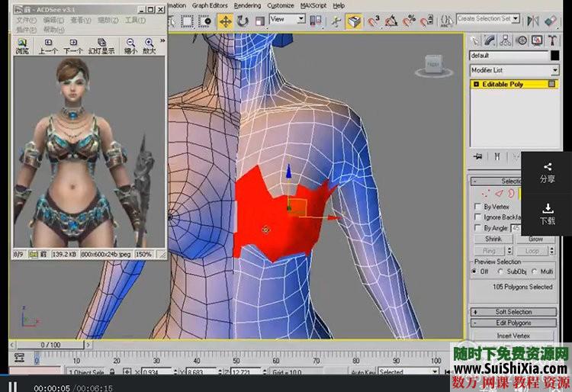Toggle selection lock in status bar
This screenshot has width=572, height=392.
[113, 371]
